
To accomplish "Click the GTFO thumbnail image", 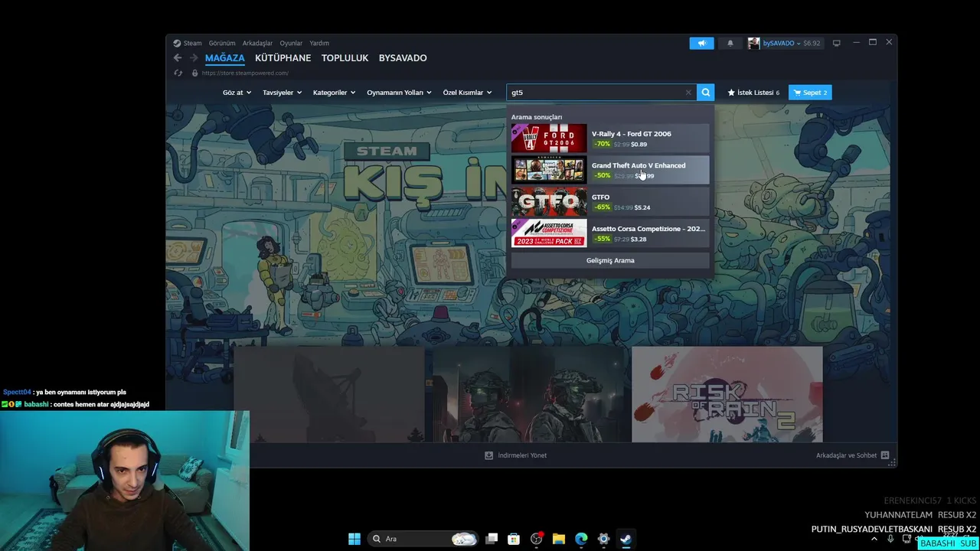I will click(x=549, y=202).
